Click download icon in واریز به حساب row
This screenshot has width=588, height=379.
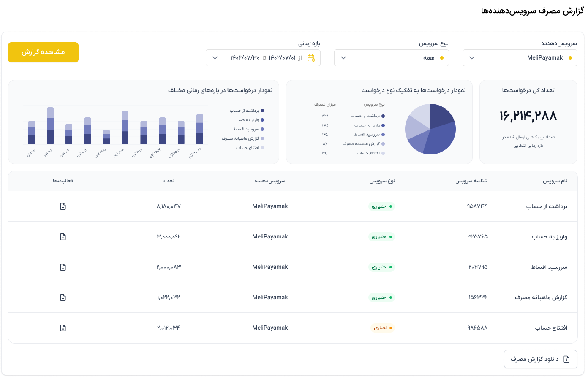(x=63, y=237)
